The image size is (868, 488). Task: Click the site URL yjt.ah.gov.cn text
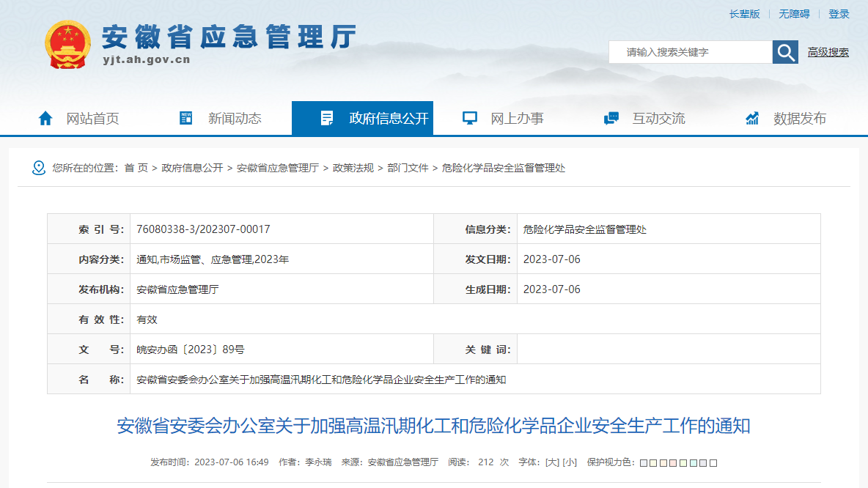[x=147, y=59]
